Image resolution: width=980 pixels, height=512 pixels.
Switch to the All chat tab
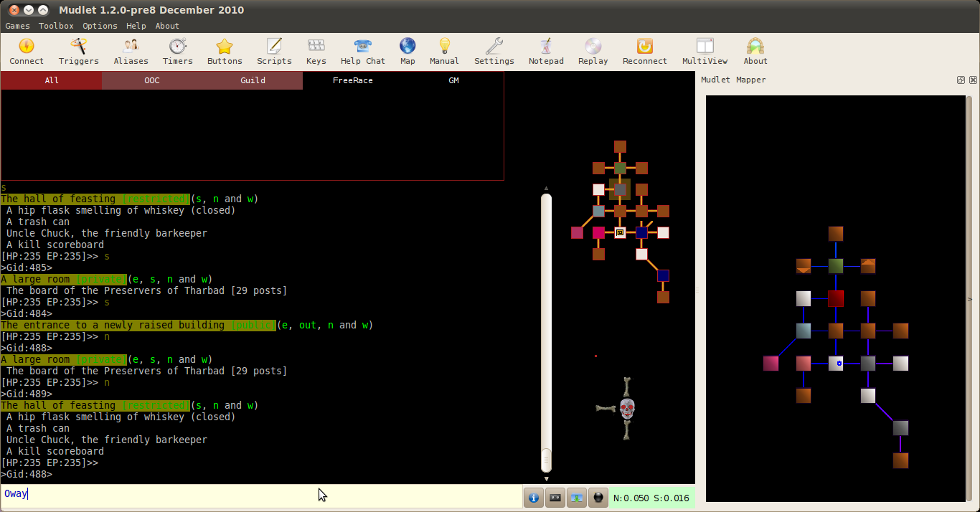pos(52,80)
